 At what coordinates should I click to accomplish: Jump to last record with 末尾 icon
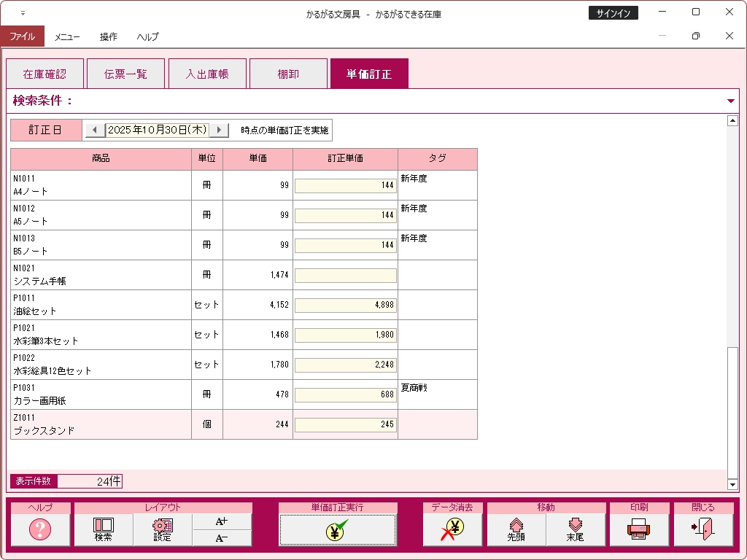[x=576, y=529]
